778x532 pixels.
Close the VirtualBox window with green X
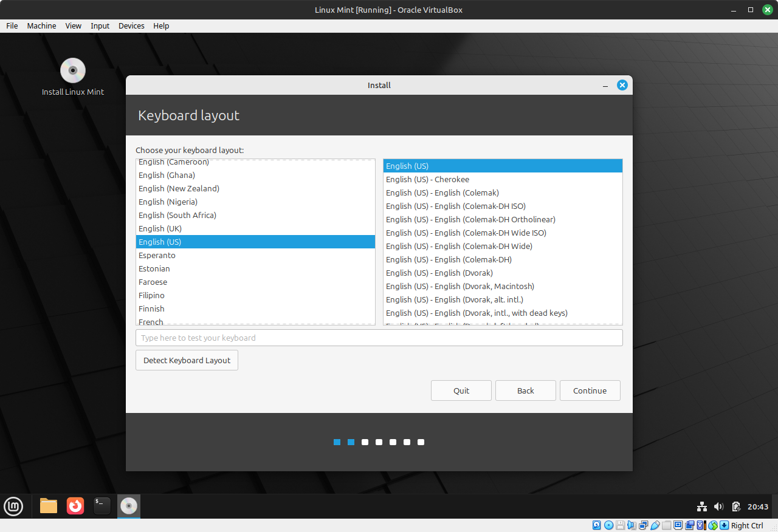pos(768,10)
